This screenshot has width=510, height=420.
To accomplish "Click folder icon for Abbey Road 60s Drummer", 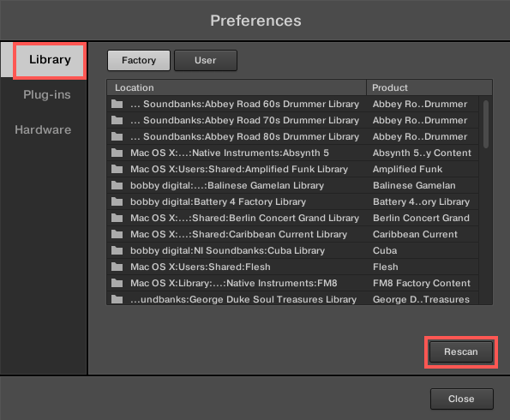I will click(x=117, y=104).
